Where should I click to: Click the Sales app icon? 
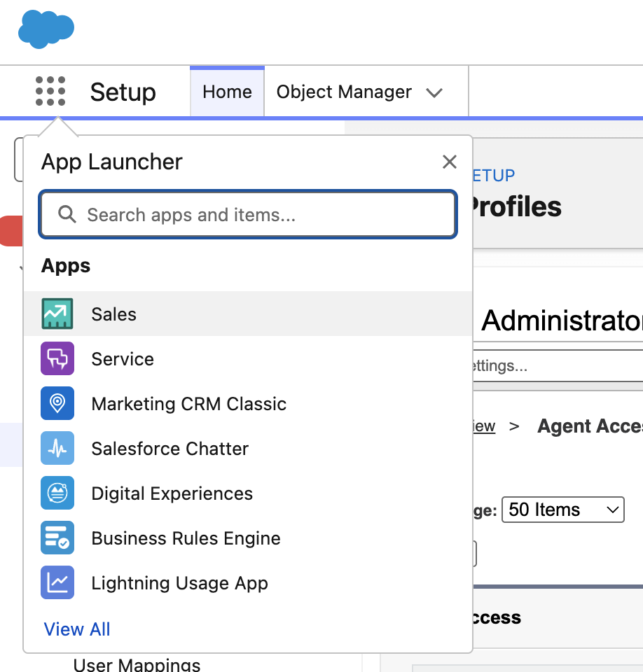(57, 314)
